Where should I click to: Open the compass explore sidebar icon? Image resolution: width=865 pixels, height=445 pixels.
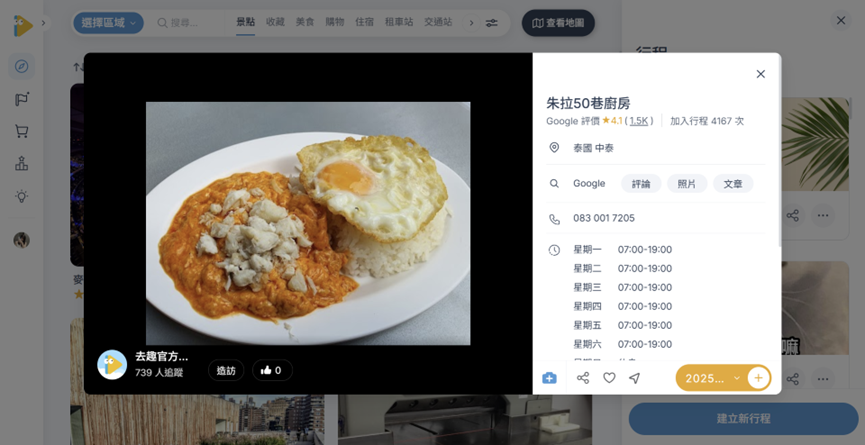pos(22,67)
